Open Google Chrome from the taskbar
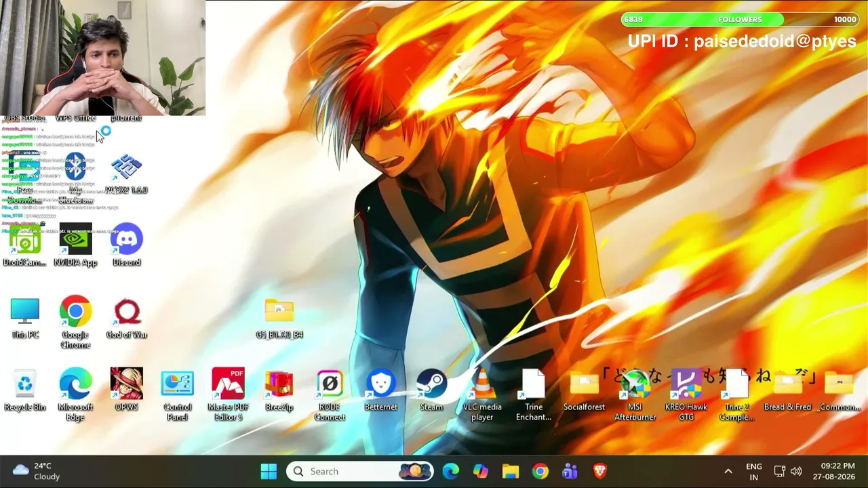Viewport: 868px width, 488px height. [x=540, y=471]
